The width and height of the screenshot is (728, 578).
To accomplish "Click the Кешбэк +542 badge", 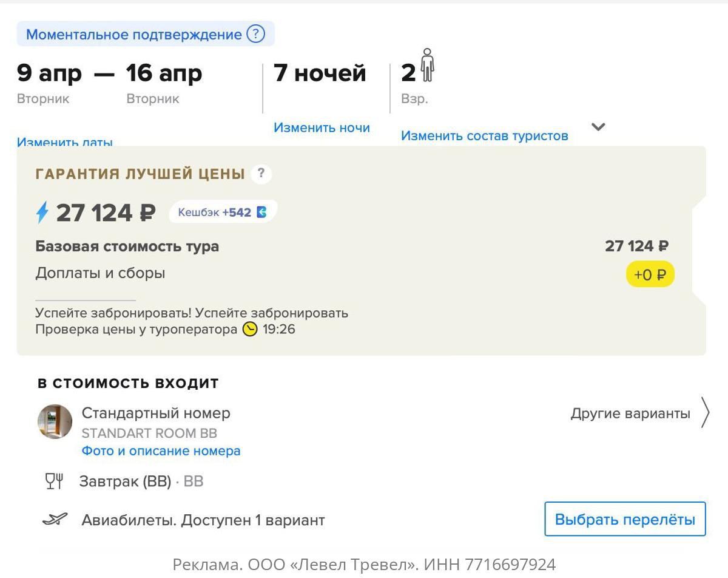I will tap(222, 212).
